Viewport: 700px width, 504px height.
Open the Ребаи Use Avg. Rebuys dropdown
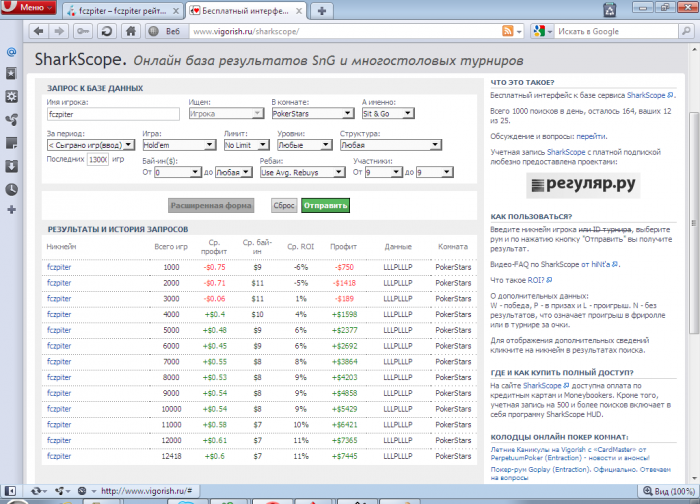(x=303, y=172)
